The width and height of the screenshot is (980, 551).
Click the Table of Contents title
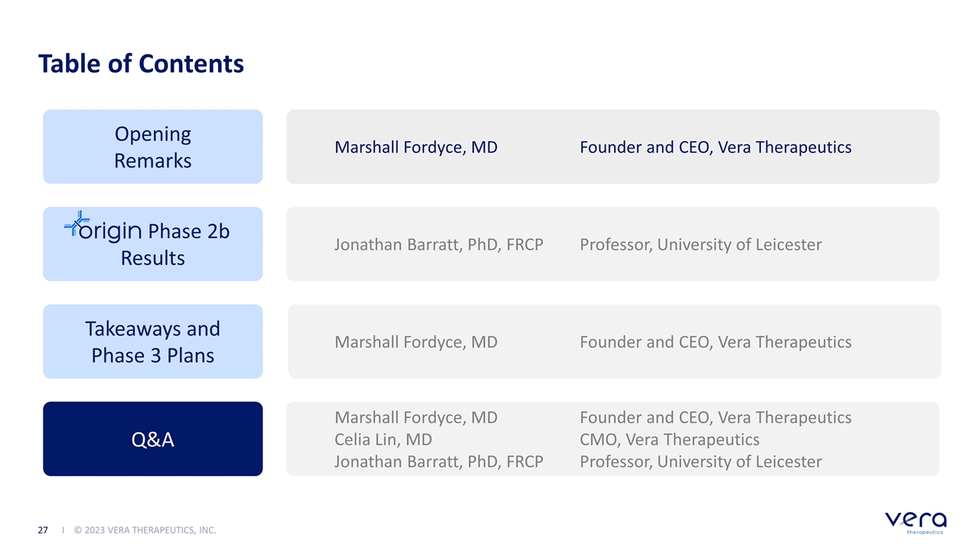[141, 64]
